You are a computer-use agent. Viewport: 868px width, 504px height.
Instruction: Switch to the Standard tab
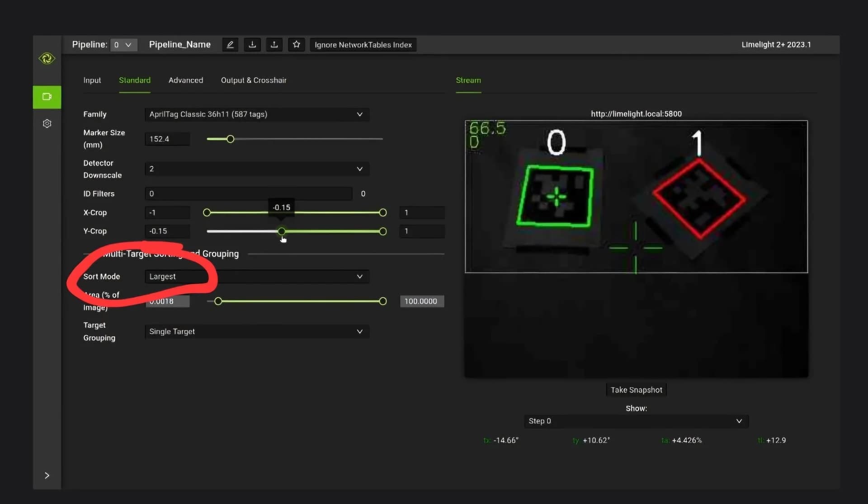[135, 80]
